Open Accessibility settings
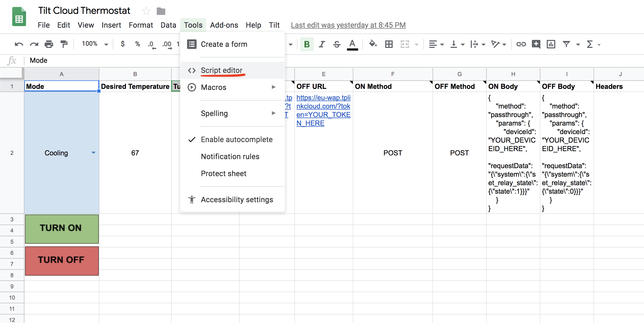The height and width of the screenshot is (323, 644). [232, 200]
